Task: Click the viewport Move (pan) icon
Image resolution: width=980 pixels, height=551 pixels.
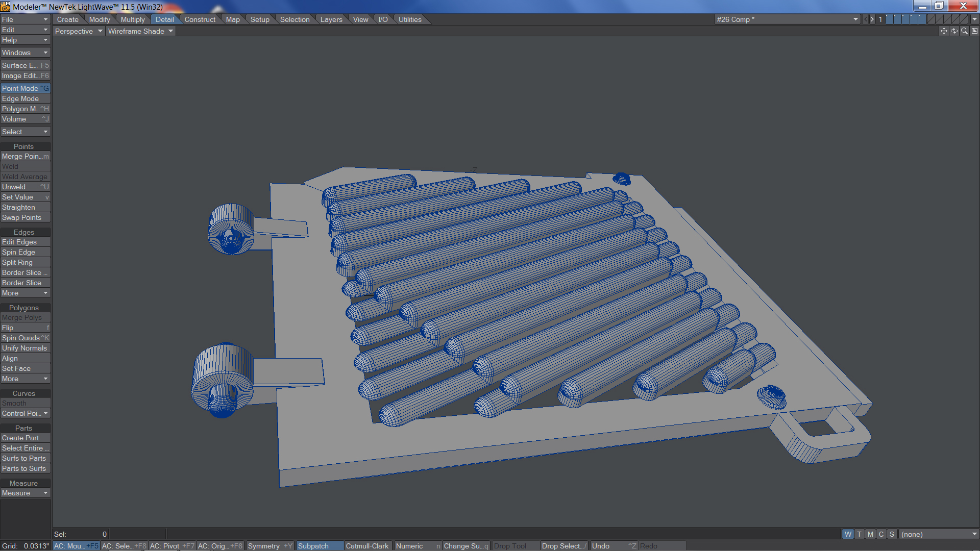Action: (944, 31)
